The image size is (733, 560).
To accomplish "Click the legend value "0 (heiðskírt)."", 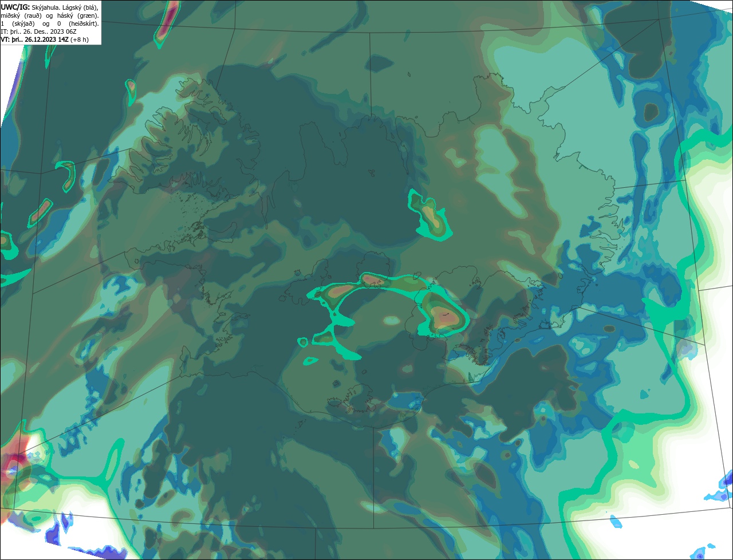I will [x=78, y=24].
